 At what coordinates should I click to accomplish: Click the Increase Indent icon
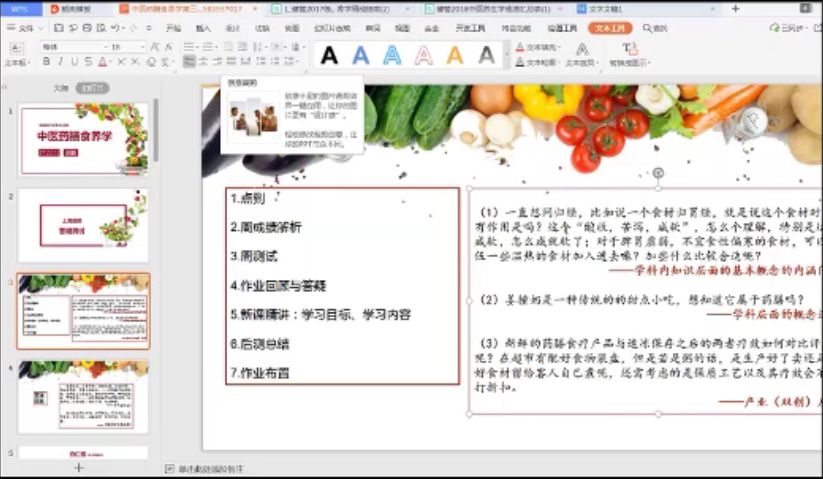click(x=242, y=47)
